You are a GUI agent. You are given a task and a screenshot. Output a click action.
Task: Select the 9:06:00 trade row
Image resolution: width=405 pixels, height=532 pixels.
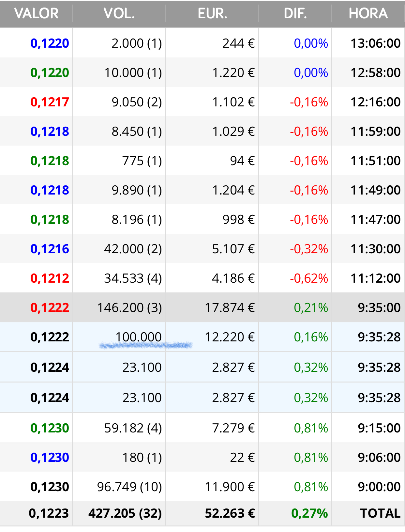[202, 457]
